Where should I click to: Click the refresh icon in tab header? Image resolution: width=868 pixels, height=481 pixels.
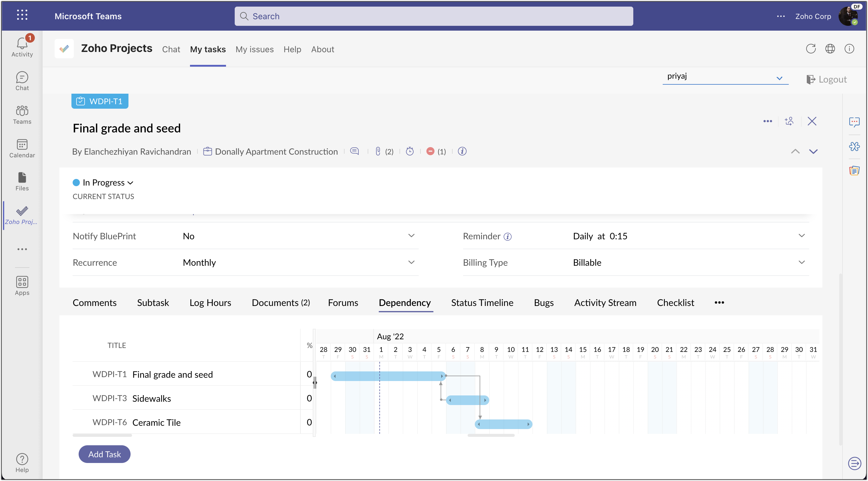point(810,49)
